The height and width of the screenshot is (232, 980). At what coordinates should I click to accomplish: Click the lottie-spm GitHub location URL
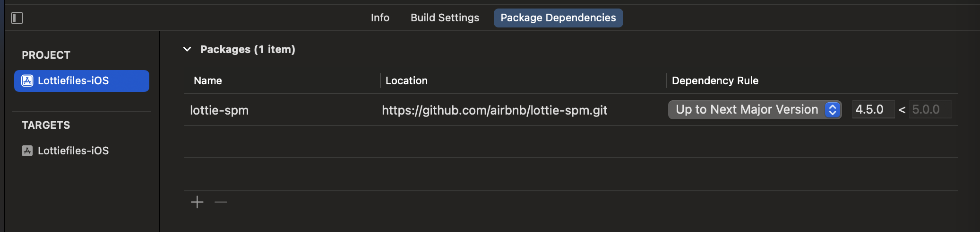click(494, 110)
